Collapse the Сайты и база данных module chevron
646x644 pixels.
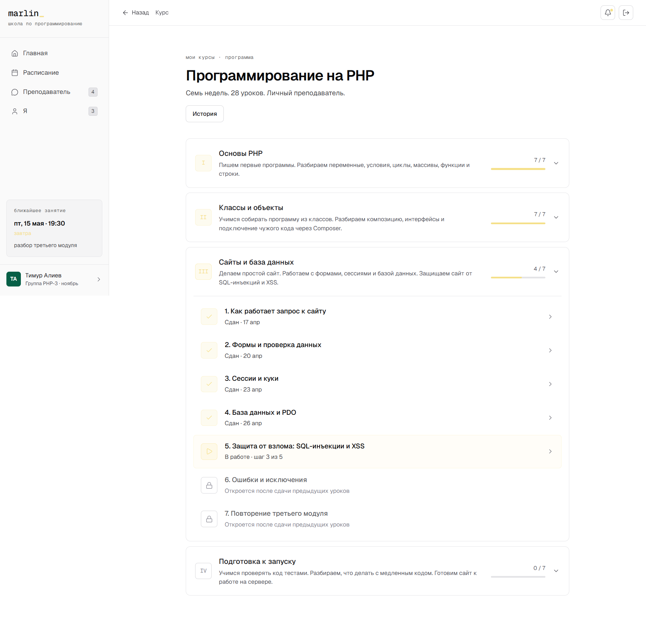pos(556,272)
